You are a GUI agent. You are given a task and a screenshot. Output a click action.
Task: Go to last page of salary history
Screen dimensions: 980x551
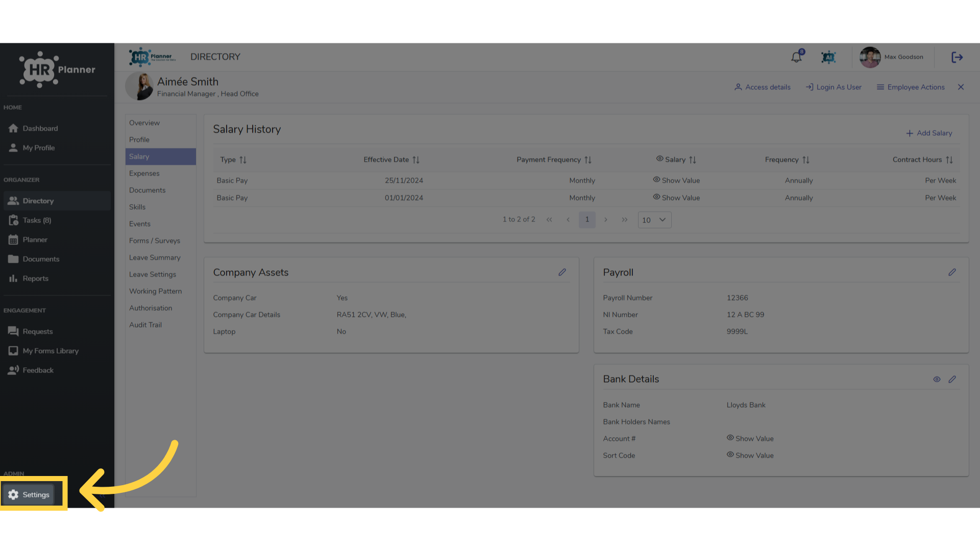625,219
